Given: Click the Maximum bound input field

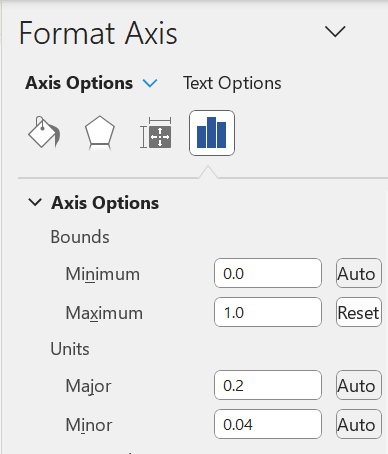Looking at the screenshot, I should click(268, 312).
